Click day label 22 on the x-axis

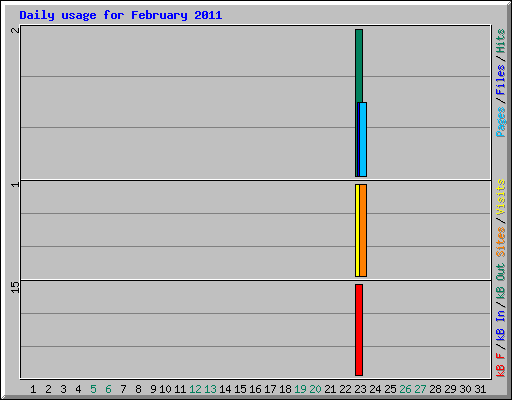[x=345, y=389]
